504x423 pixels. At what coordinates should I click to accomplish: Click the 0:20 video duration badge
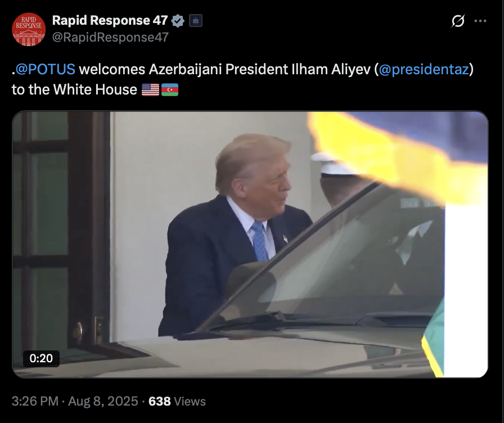41,358
